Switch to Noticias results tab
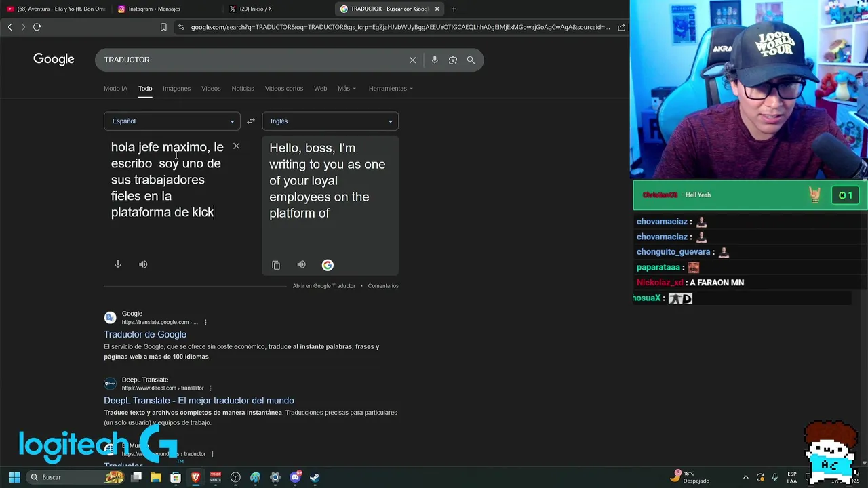Screen dimensions: 868x488 (243, 89)
